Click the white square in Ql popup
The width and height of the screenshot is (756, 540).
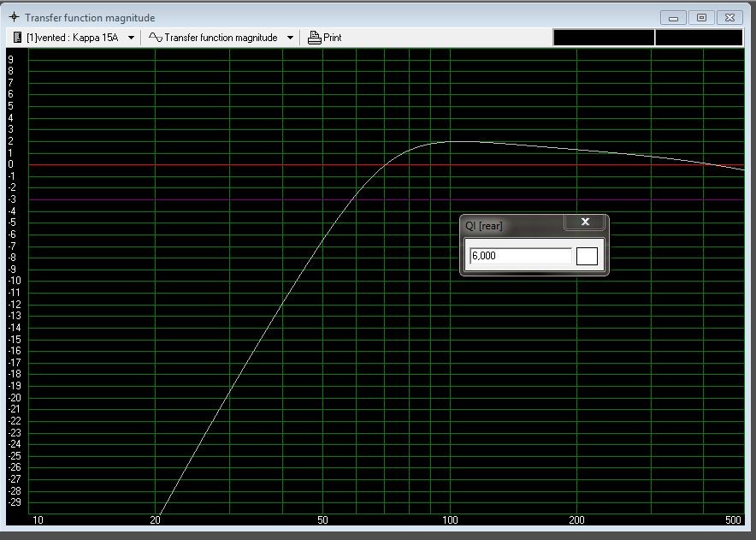587,256
